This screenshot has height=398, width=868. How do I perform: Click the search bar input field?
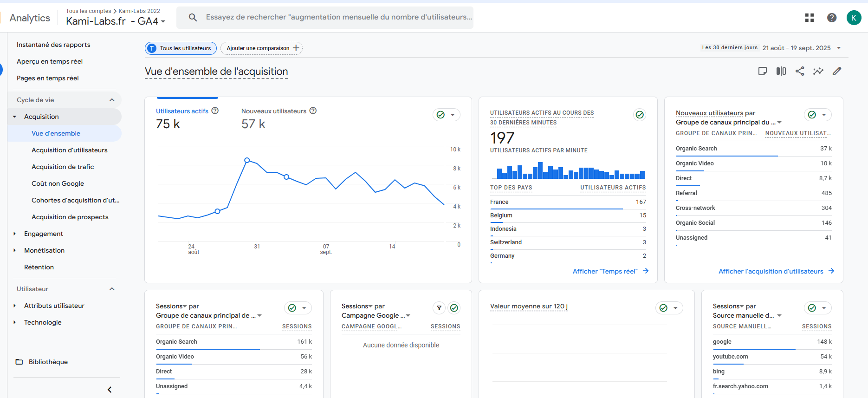click(x=338, y=17)
